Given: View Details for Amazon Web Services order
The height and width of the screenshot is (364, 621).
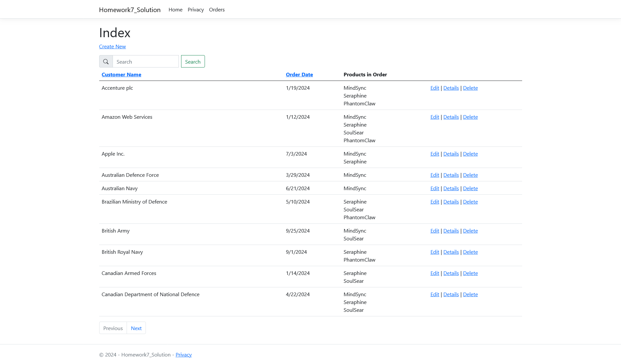Looking at the screenshot, I should 451,117.
